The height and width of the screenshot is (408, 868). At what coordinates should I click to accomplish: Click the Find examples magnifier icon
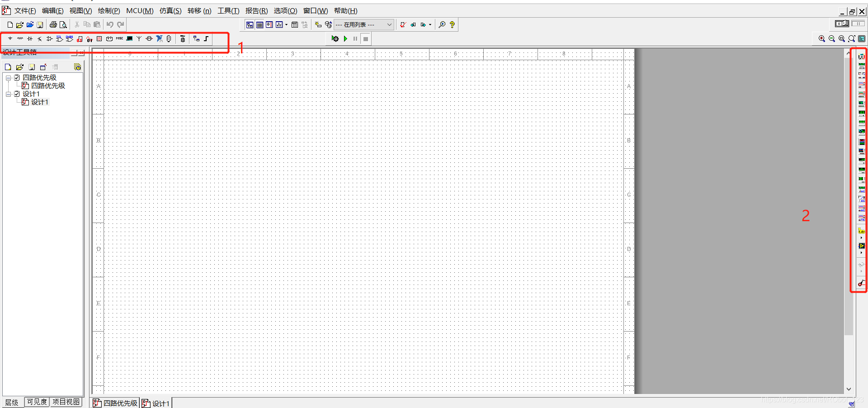tap(442, 25)
